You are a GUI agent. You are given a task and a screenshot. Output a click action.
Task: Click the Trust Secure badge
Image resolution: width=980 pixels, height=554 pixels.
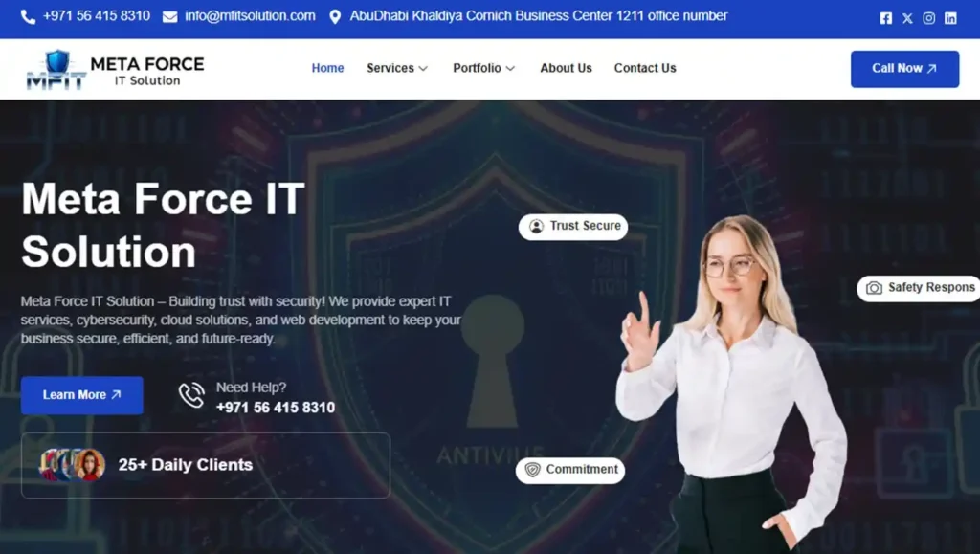click(572, 227)
